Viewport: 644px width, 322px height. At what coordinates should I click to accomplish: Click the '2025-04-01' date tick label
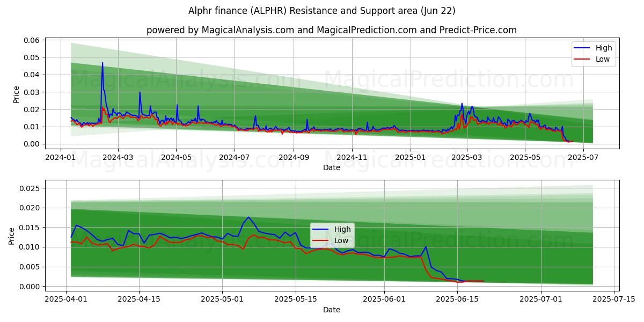[66, 299]
